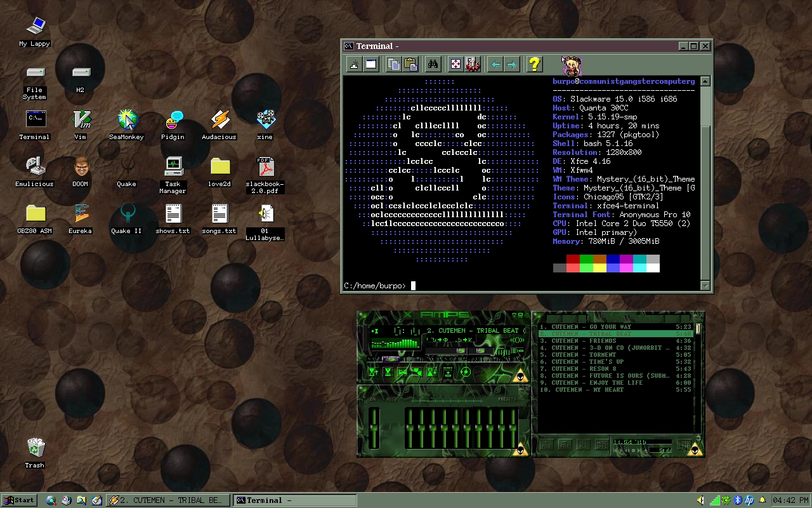
Task: Open the equalizer PRESETS menu
Action: coord(507,399)
